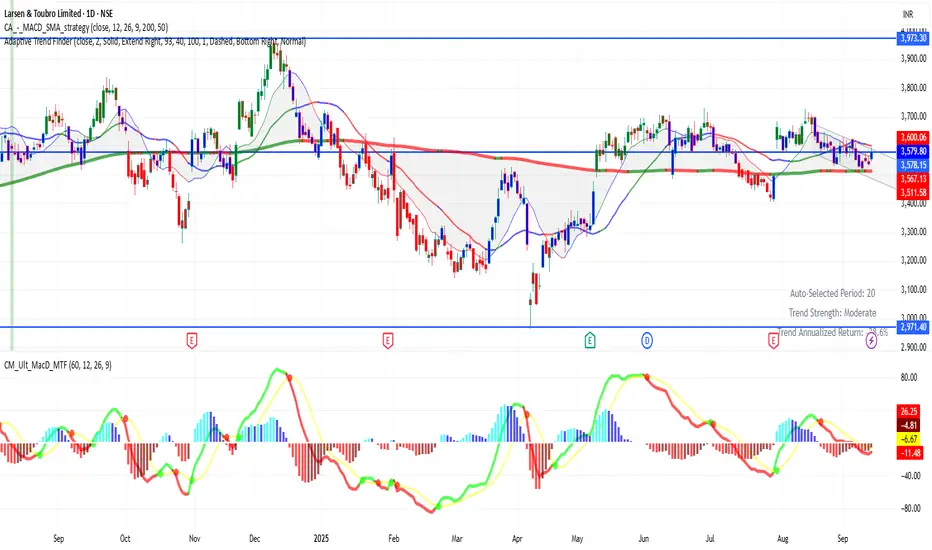
Task: Open the INR currency selector
Action: pos(908,14)
